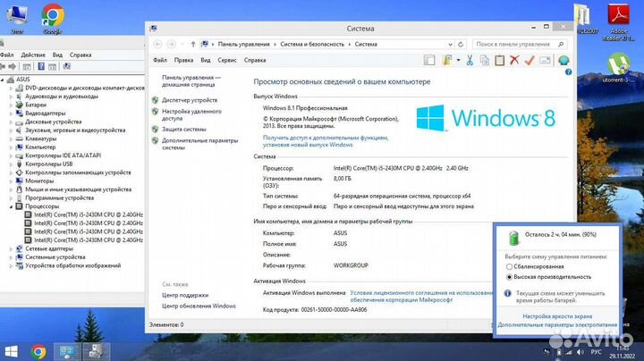Open the Сервис menu in System window
The image size is (644, 361).
(226, 60)
